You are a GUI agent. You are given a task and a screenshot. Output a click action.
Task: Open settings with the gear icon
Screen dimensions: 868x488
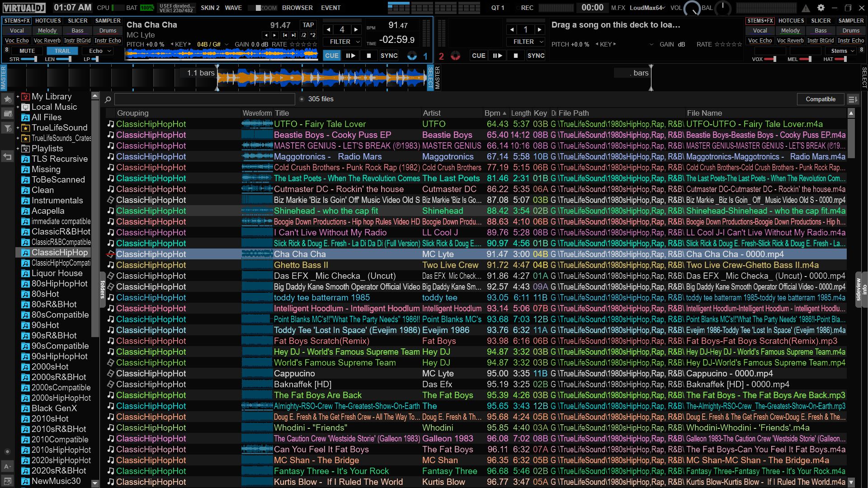pyautogui.click(x=821, y=8)
